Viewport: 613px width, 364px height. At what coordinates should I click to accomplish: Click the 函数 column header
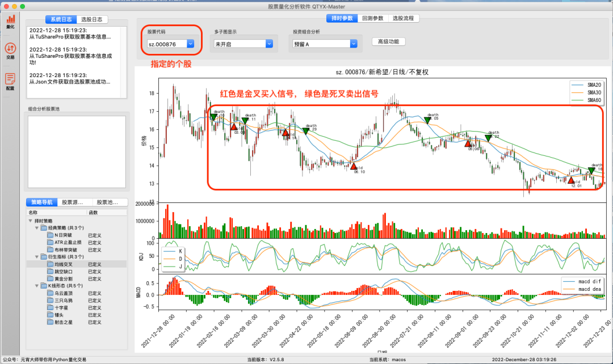pos(107,213)
